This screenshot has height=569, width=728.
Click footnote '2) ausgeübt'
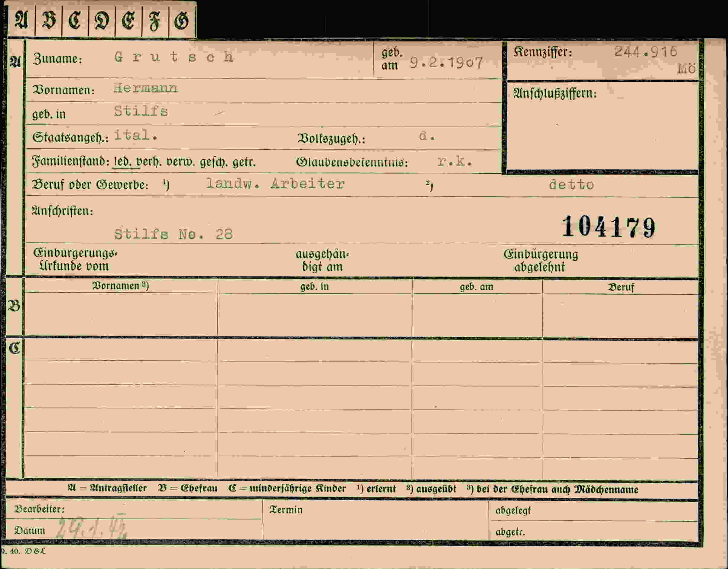pyautogui.click(x=431, y=489)
